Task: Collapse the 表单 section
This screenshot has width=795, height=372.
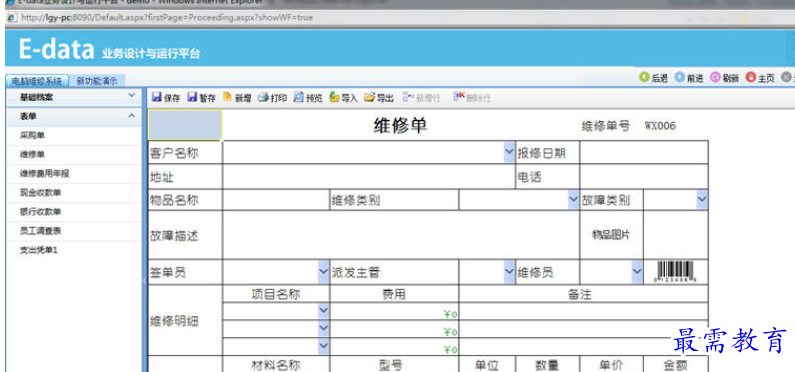Action: [74, 116]
